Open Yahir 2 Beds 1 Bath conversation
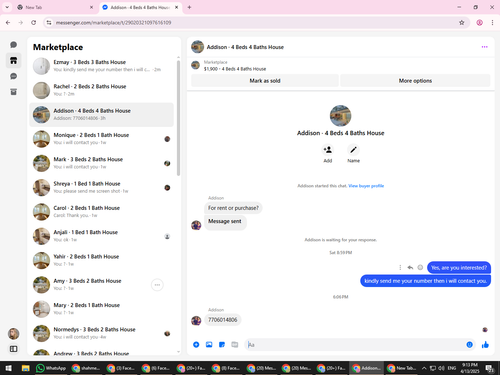 click(x=102, y=260)
